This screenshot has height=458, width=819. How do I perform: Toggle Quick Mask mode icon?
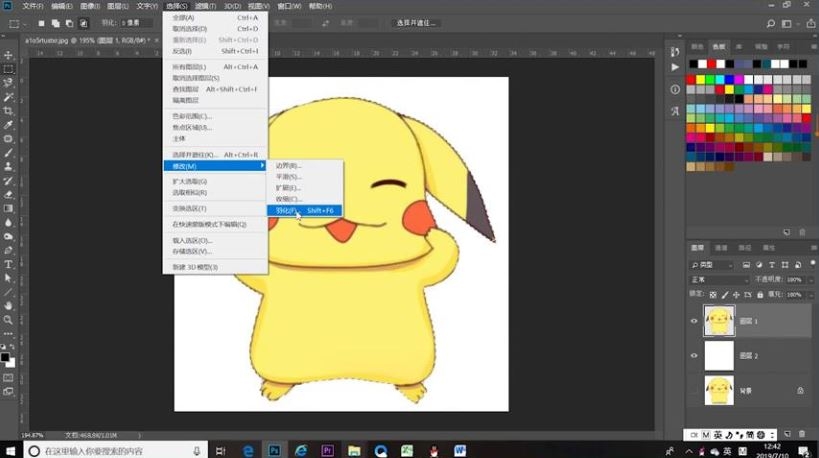coord(8,377)
